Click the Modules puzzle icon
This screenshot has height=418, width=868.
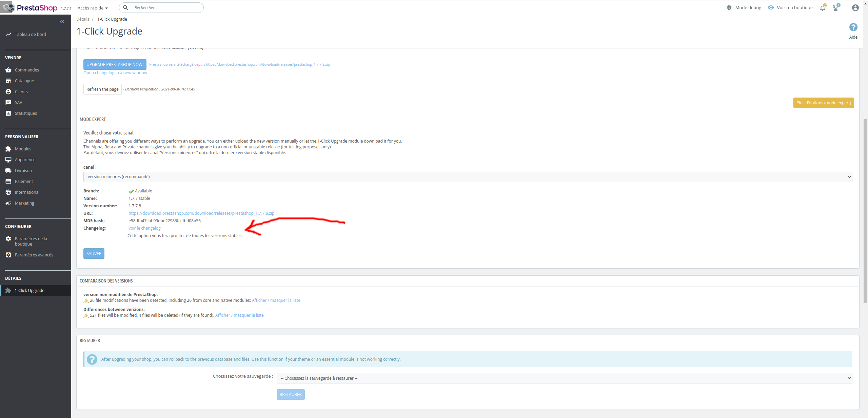[8, 149]
